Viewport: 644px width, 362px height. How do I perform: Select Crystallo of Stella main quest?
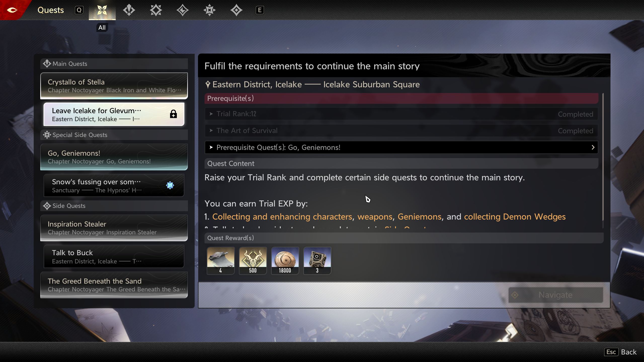[x=114, y=86]
